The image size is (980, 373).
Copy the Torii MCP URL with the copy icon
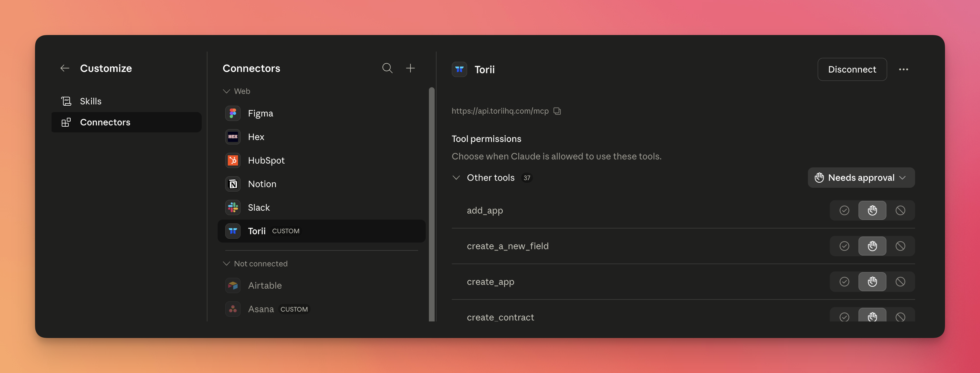click(557, 111)
